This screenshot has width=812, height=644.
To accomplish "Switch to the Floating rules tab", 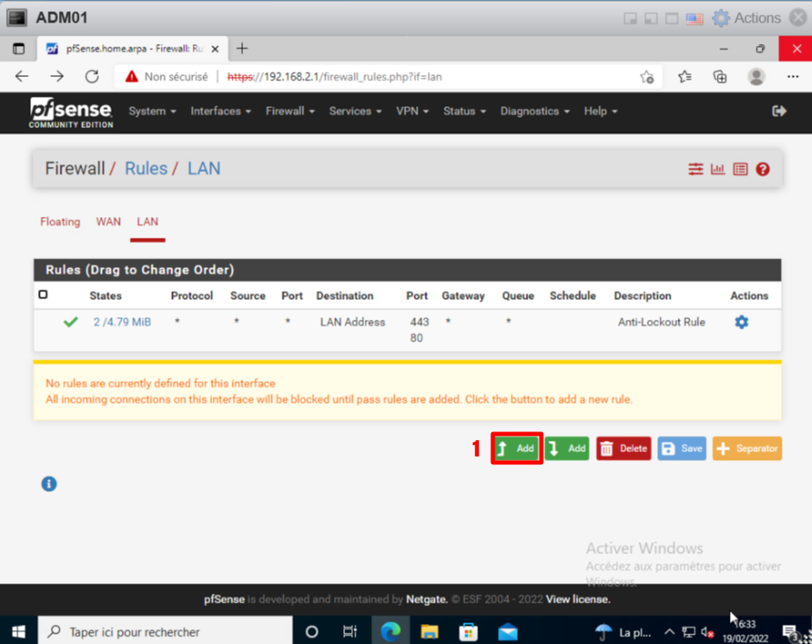I will [x=60, y=222].
